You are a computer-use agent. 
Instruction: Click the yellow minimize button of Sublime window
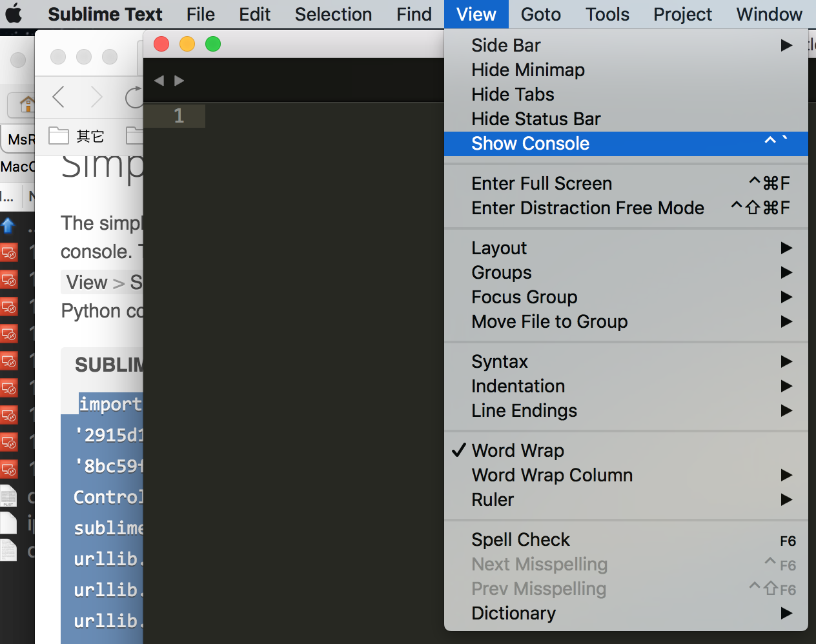click(x=187, y=44)
